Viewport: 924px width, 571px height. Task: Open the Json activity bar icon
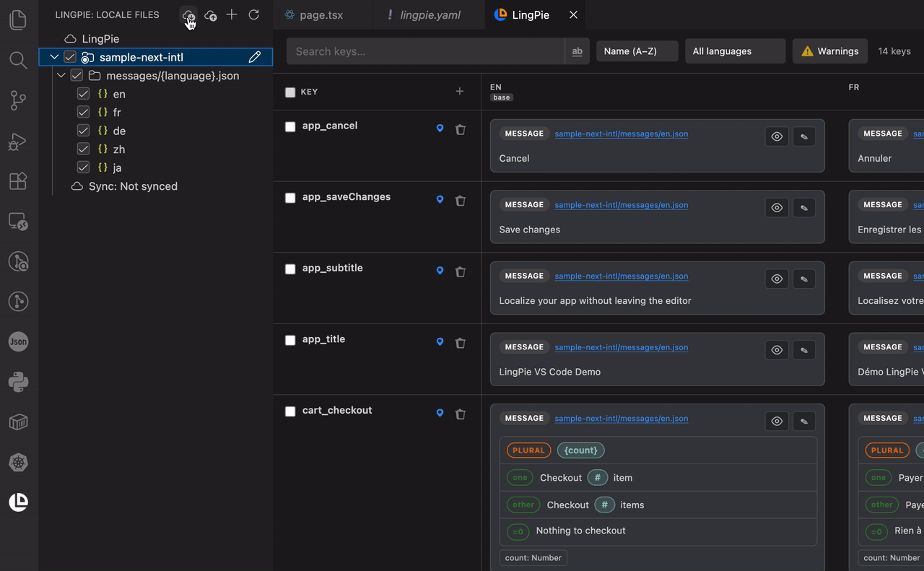click(x=18, y=341)
